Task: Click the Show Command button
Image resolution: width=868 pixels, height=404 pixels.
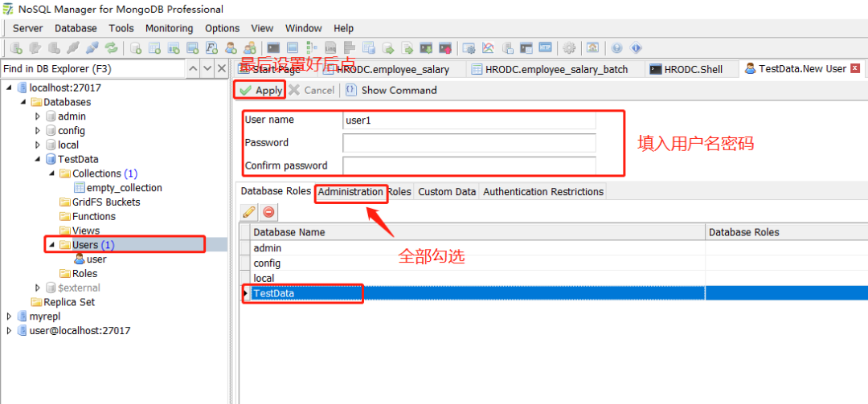Action: point(391,90)
